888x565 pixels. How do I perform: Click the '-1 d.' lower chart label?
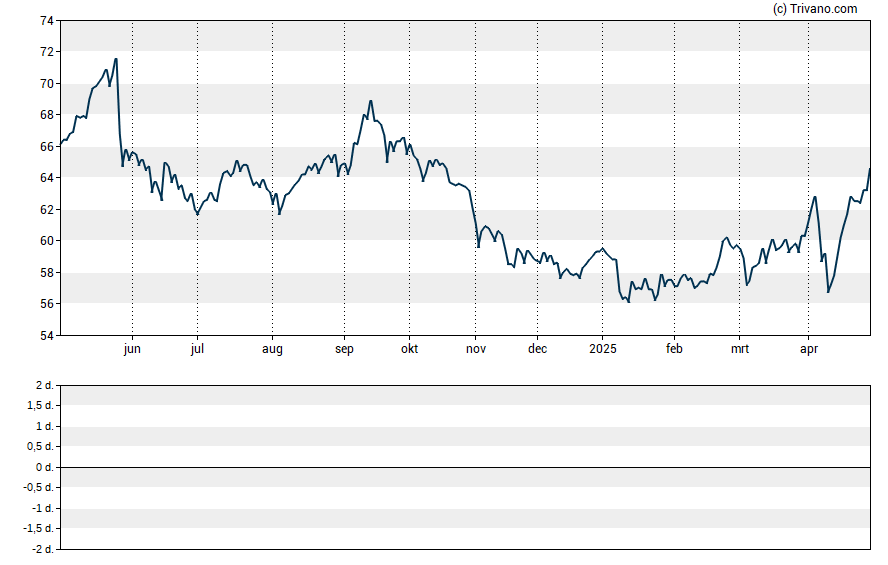(x=42, y=508)
